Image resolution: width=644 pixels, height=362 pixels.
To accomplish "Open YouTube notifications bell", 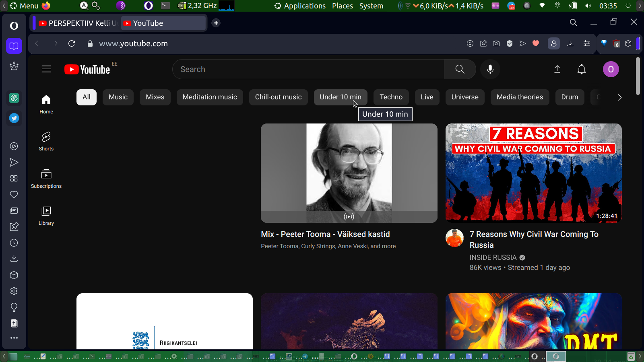I will [582, 69].
